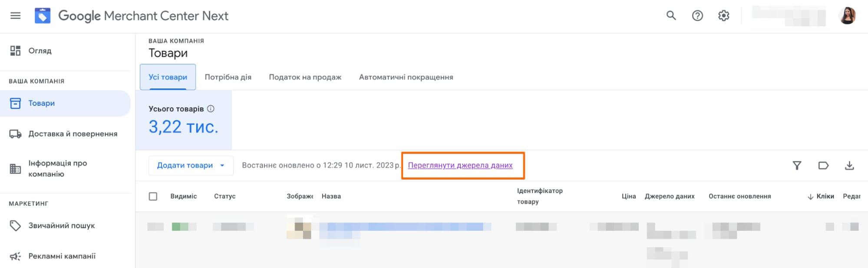Show info about Усього товарів
Viewport: 868px width, 268px height.
pos(211,109)
